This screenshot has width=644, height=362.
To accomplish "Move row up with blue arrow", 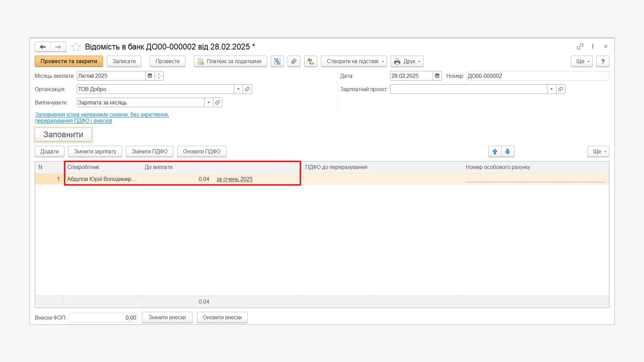I will coord(495,152).
